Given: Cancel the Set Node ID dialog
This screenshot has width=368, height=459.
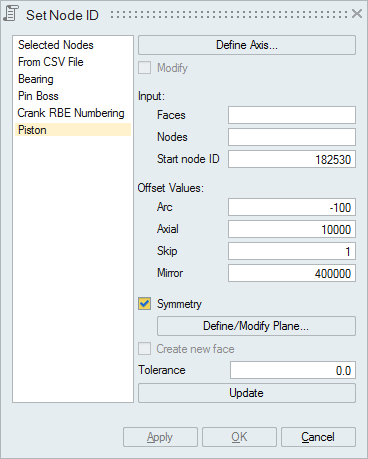Looking at the screenshot, I should (x=318, y=437).
